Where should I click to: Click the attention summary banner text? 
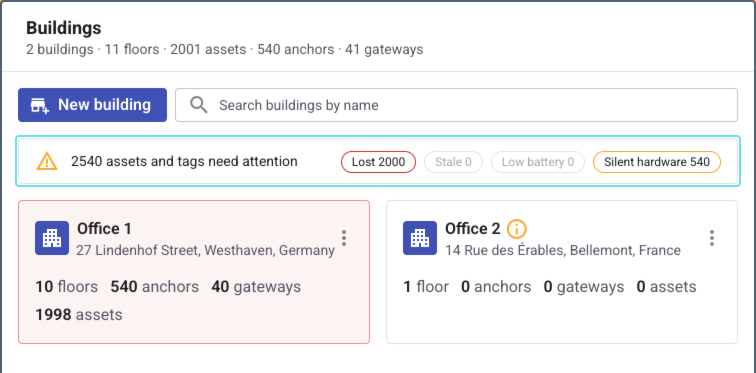(x=184, y=161)
